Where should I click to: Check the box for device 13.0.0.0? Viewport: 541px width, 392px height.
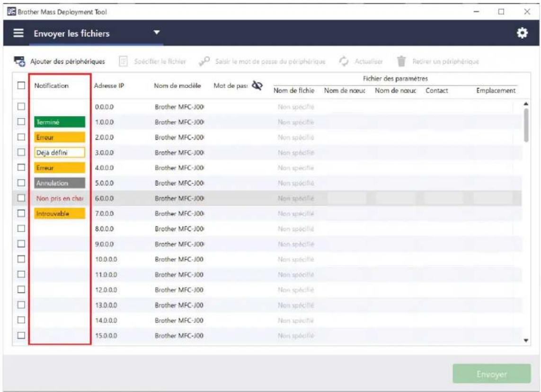(x=21, y=305)
